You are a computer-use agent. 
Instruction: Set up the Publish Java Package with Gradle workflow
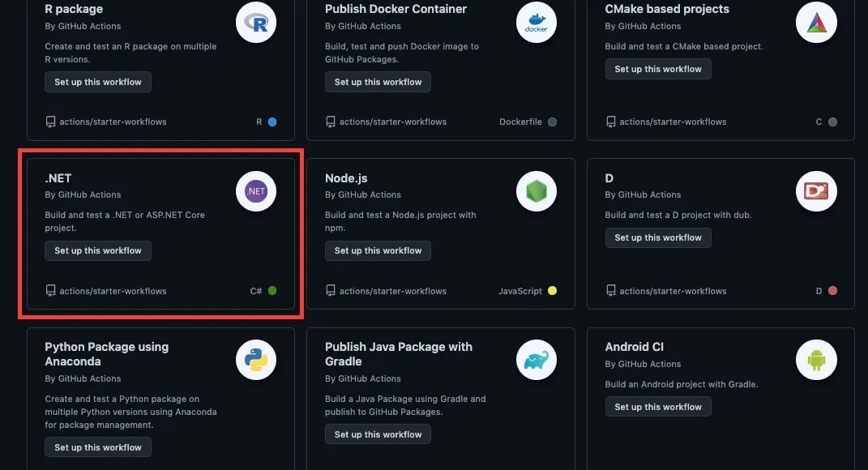[378, 434]
